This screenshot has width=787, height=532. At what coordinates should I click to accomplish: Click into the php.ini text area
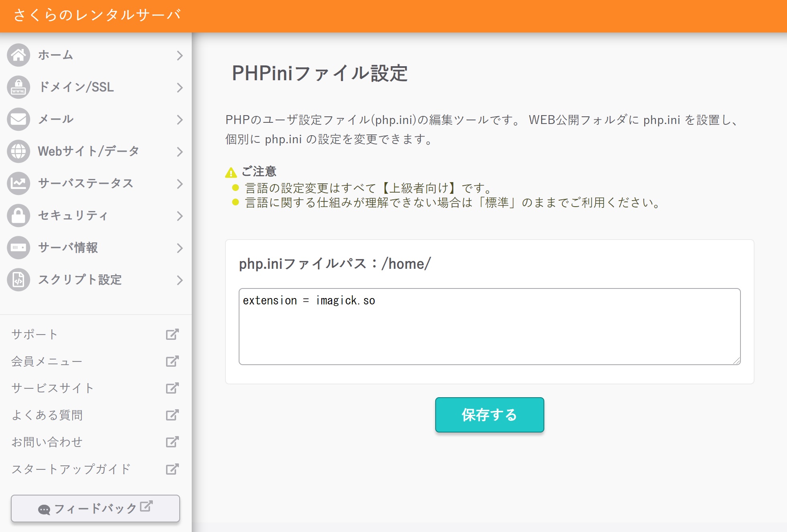tap(489, 327)
